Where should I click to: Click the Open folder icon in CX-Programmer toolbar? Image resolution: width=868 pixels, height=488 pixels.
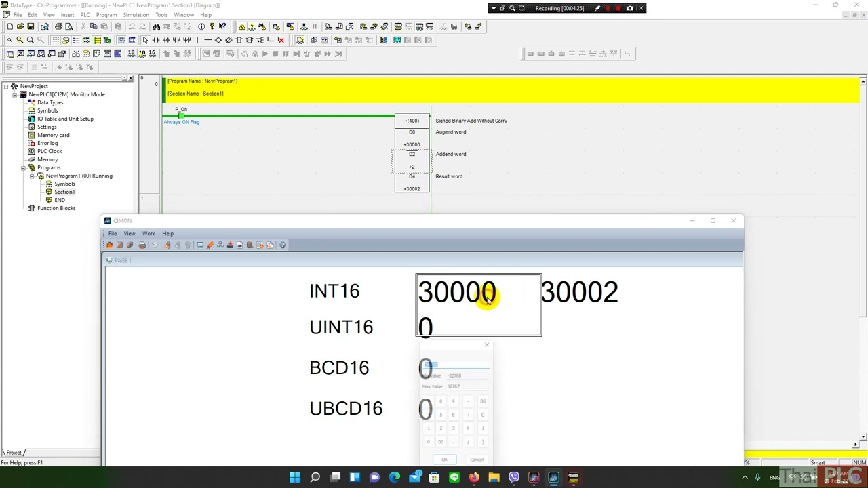(20, 26)
